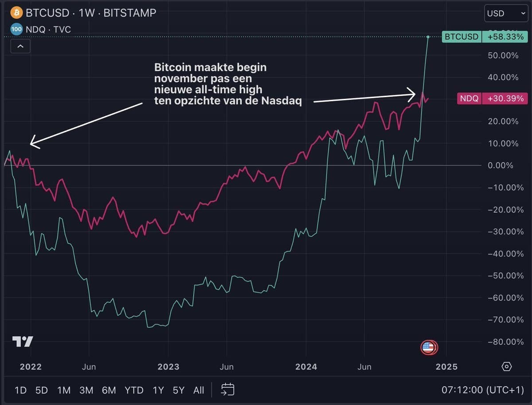Select the 5Y time range
532x405 pixels.
tap(178, 390)
